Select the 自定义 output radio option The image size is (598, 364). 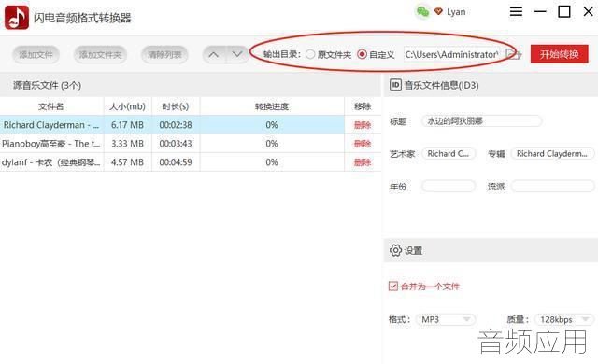point(362,54)
